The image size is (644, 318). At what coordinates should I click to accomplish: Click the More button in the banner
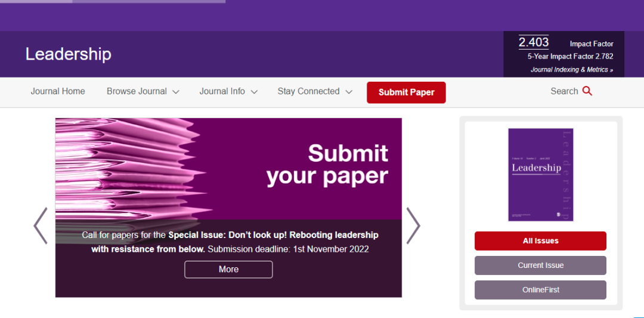(228, 269)
